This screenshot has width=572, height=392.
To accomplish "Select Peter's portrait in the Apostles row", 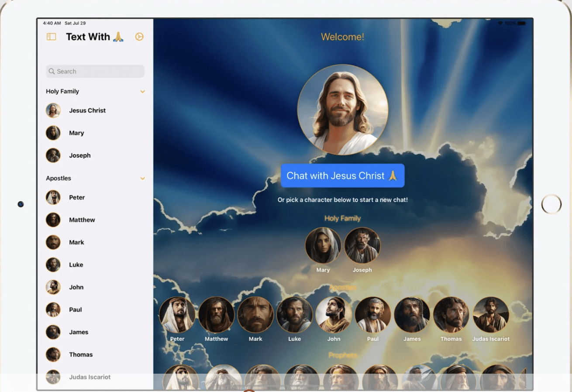I will pos(177,313).
